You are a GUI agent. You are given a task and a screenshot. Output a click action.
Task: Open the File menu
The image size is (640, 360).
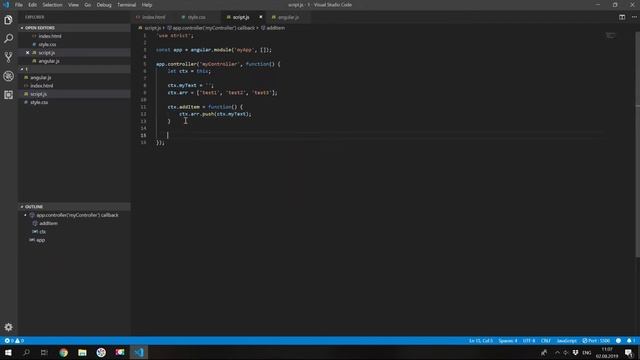tap(19, 5)
